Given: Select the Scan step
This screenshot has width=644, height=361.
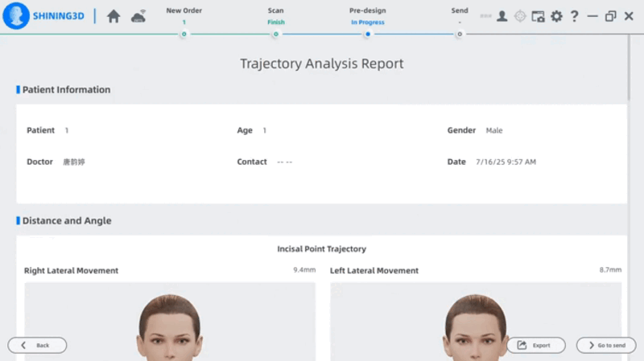Looking at the screenshot, I should coord(275,10).
